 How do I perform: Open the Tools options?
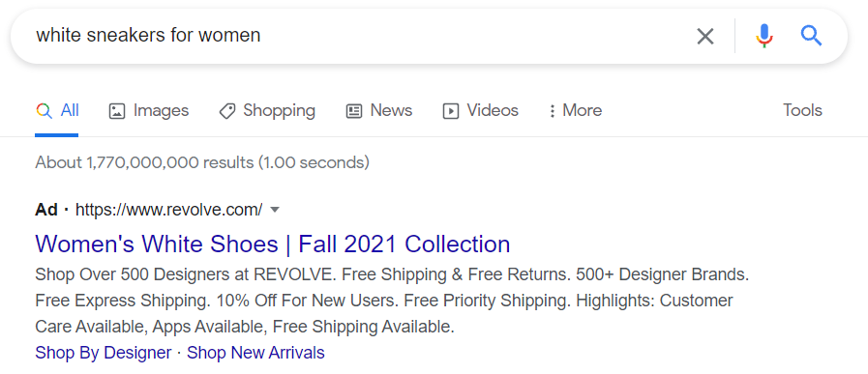pos(802,110)
